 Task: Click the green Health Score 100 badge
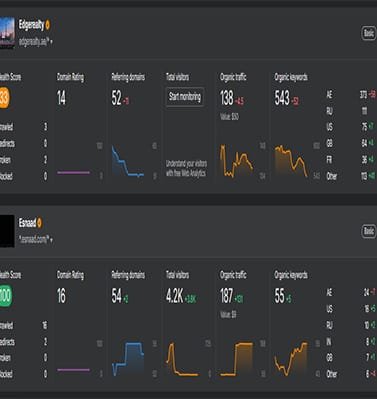pyautogui.click(x=6, y=296)
